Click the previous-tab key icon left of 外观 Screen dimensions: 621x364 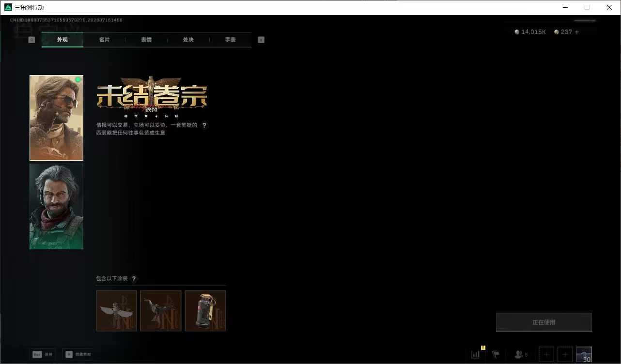31,40
